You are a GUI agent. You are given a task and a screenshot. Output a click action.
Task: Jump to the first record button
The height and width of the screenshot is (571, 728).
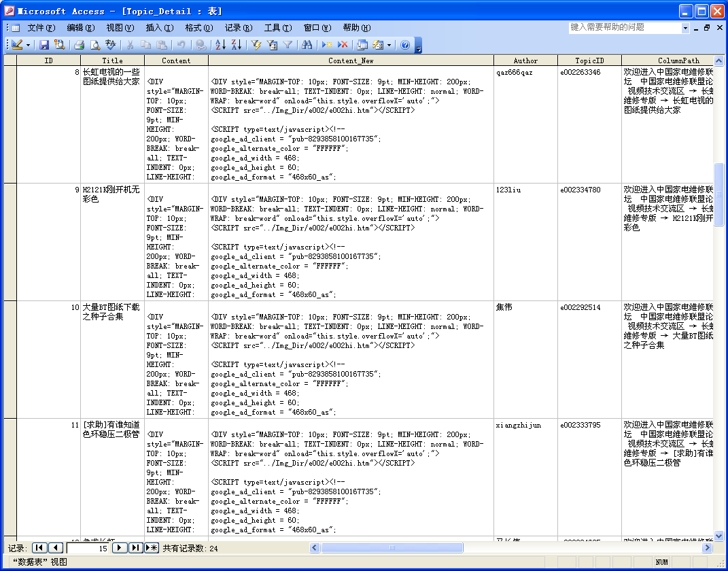click(39, 548)
